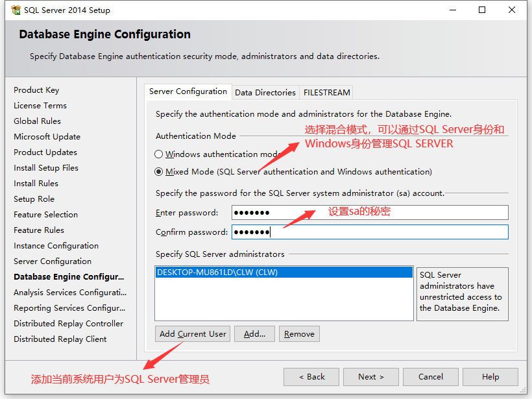The height and width of the screenshot is (399, 532).
Task: Click the Reporting Services Configuration step
Action: [x=69, y=308]
